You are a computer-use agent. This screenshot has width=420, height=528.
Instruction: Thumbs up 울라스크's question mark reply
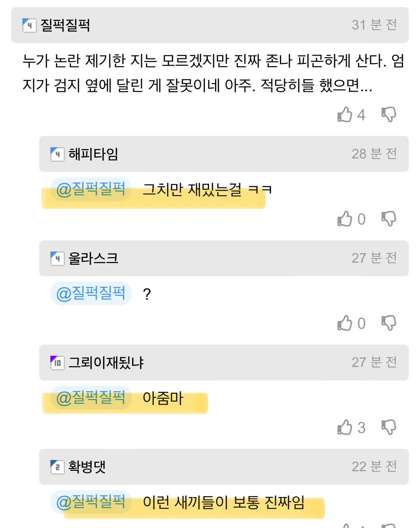(x=345, y=323)
